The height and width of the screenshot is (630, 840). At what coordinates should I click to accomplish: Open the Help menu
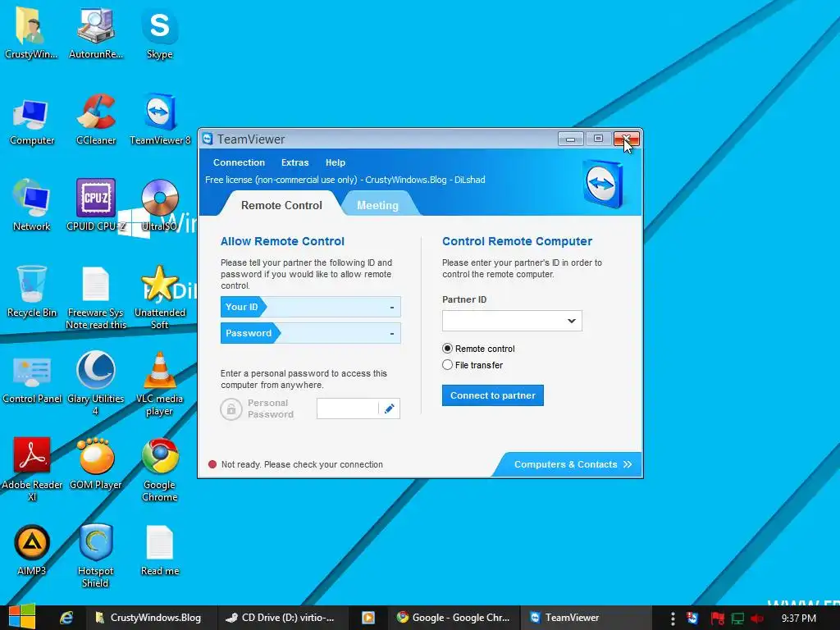pyautogui.click(x=336, y=162)
